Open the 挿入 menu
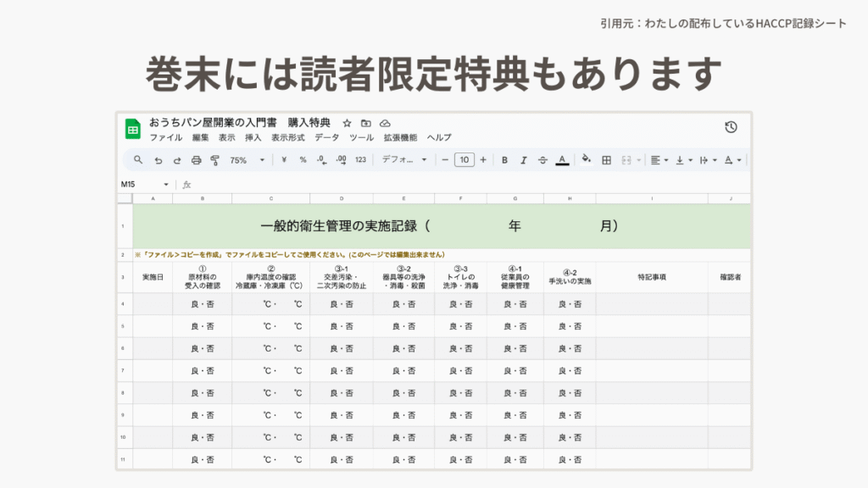 point(253,137)
